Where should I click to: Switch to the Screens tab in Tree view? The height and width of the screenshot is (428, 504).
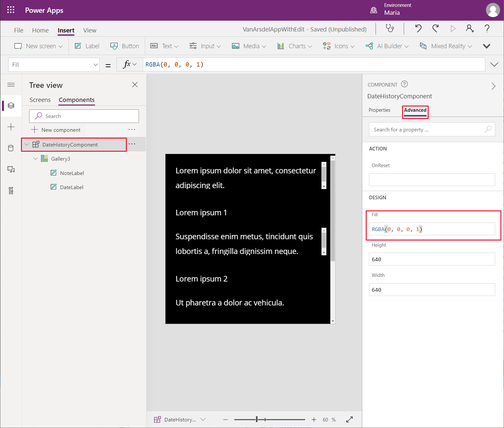[x=40, y=100]
